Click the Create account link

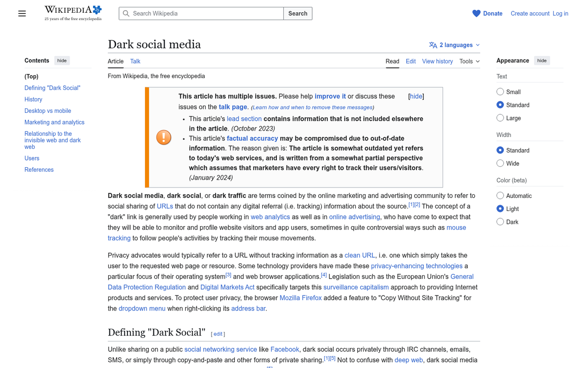click(530, 14)
